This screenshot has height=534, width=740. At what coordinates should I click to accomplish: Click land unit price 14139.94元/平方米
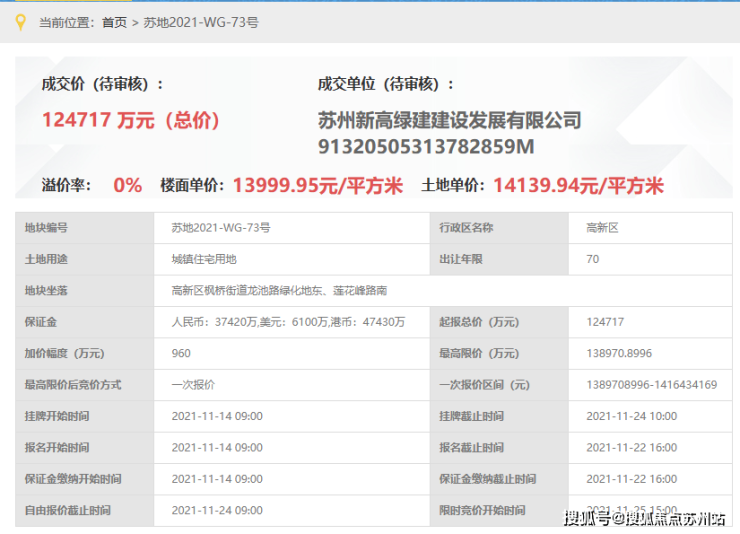coord(579,185)
